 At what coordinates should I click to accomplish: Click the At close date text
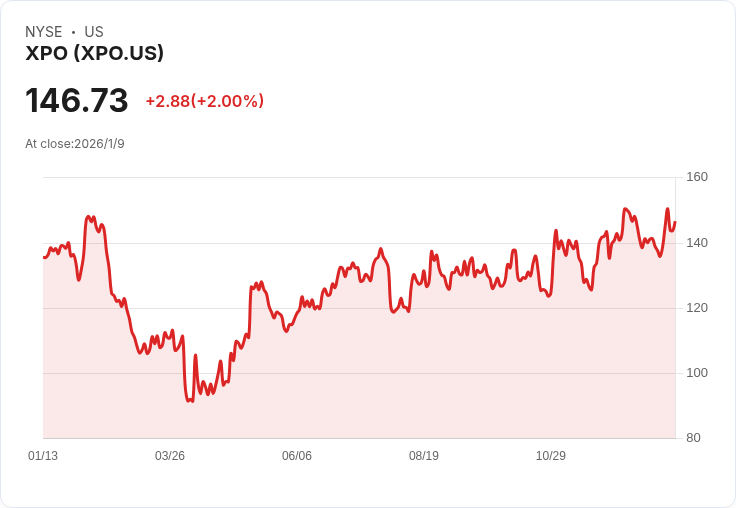pyautogui.click(x=75, y=144)
